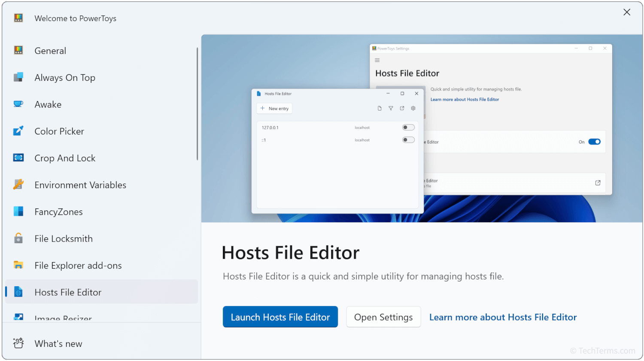
Task: Launch Hosts File Editor
Action: 280,317
